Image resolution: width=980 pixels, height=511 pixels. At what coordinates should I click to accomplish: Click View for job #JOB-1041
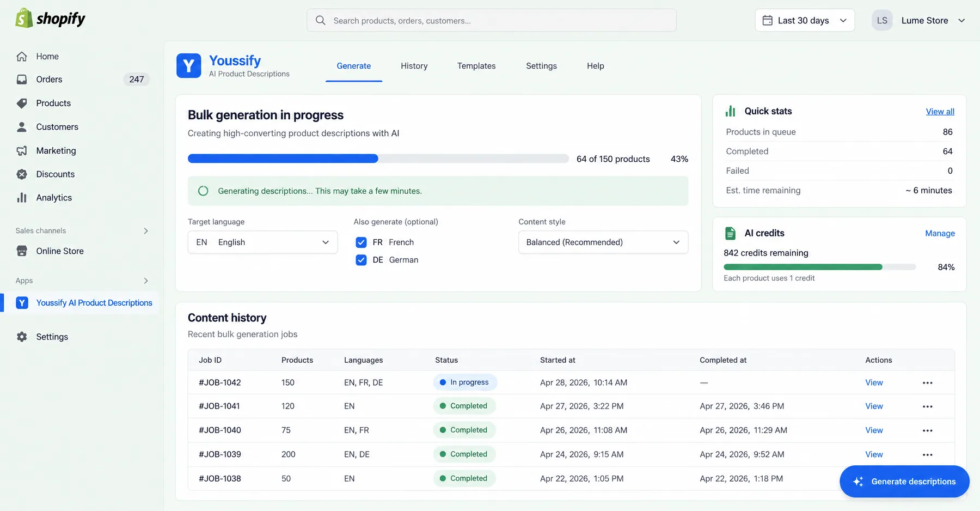874,406
